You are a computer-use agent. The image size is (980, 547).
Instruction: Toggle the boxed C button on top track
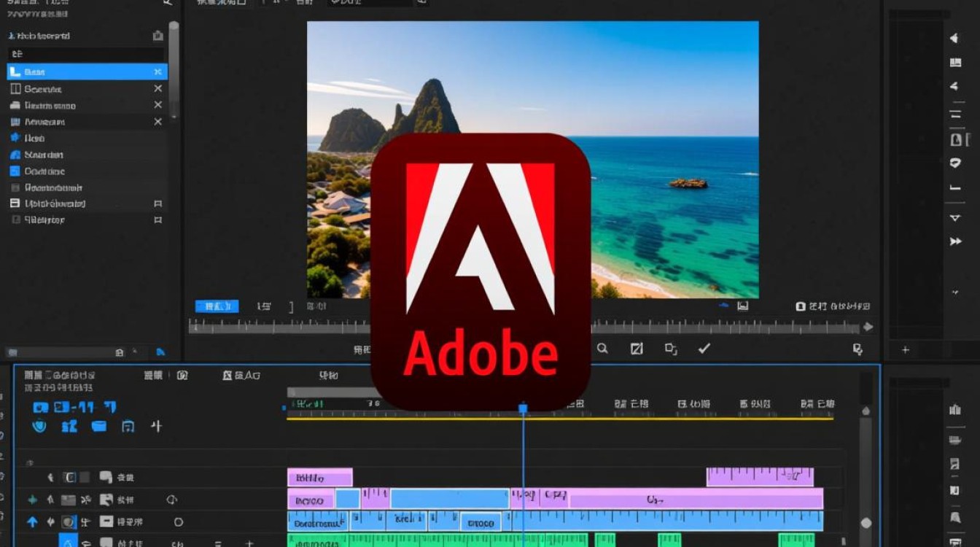point(70,478)
